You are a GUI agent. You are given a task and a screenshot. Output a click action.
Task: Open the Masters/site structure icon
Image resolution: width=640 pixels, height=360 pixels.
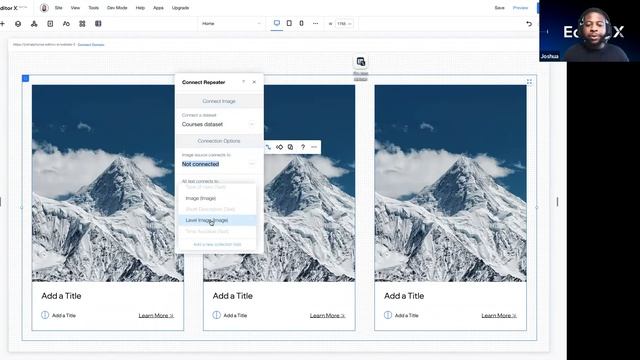34,24
